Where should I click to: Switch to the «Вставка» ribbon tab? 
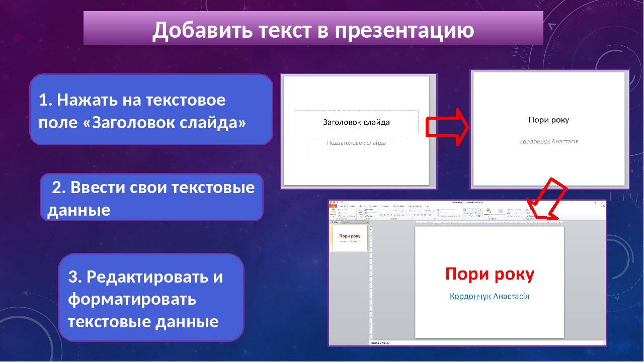click(352, 206)
